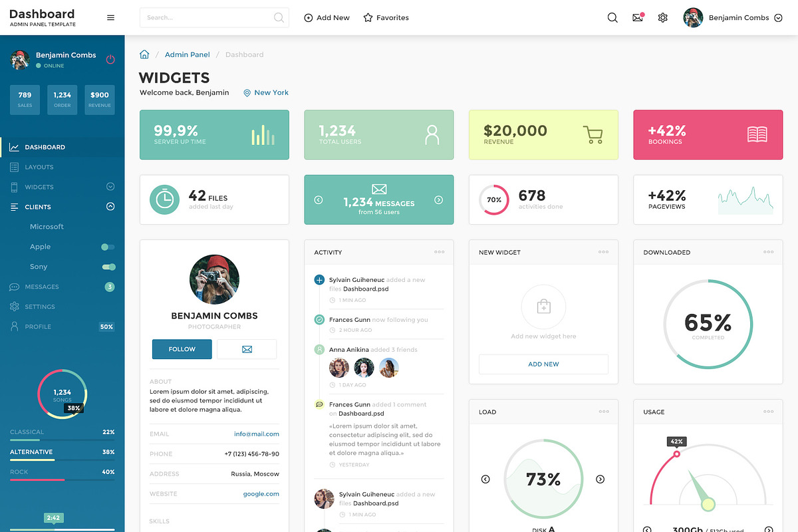The height and width of the screenshot is (532, 798).
Task: Click the Settings gear icon in top bar
Action: (662, 17)
